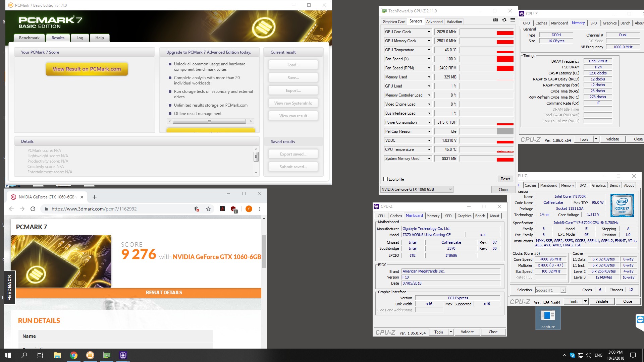Open Tools dropdown arrow in CPU-Z Mainboard window
Image resolution: width=644 pixels, height=362 pixels.
click(x=451, y=332)
